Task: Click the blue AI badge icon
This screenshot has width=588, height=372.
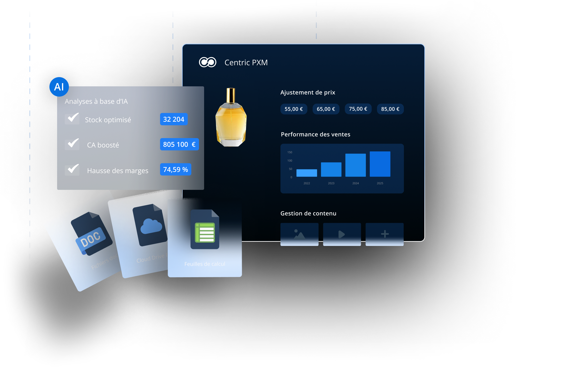Action: click(x=59, y=87)
